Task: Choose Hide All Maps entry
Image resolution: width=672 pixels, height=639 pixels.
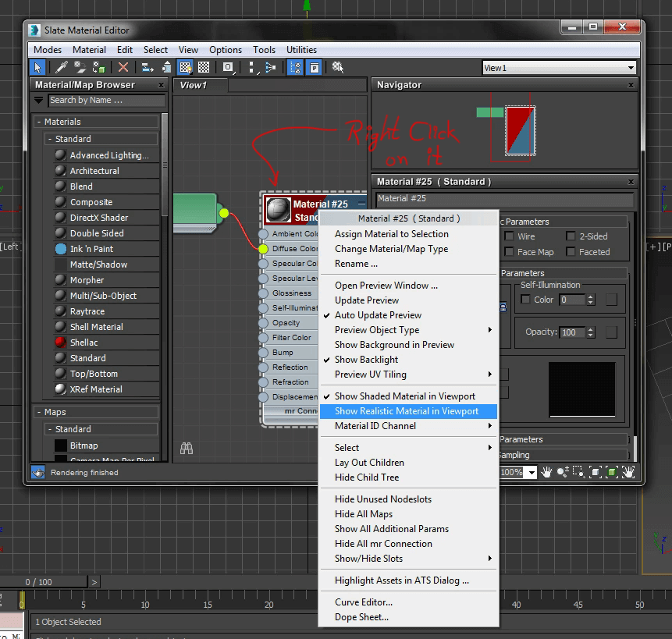Action: 409,514
